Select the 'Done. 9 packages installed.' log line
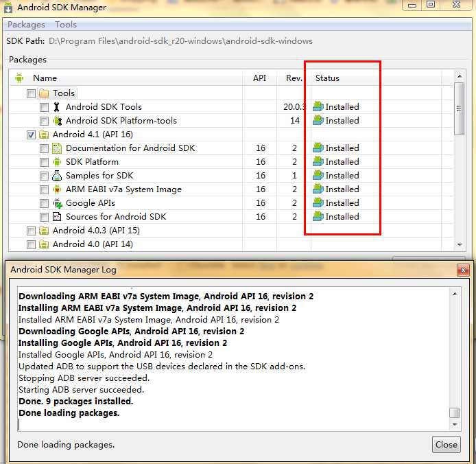 [76, 402]
